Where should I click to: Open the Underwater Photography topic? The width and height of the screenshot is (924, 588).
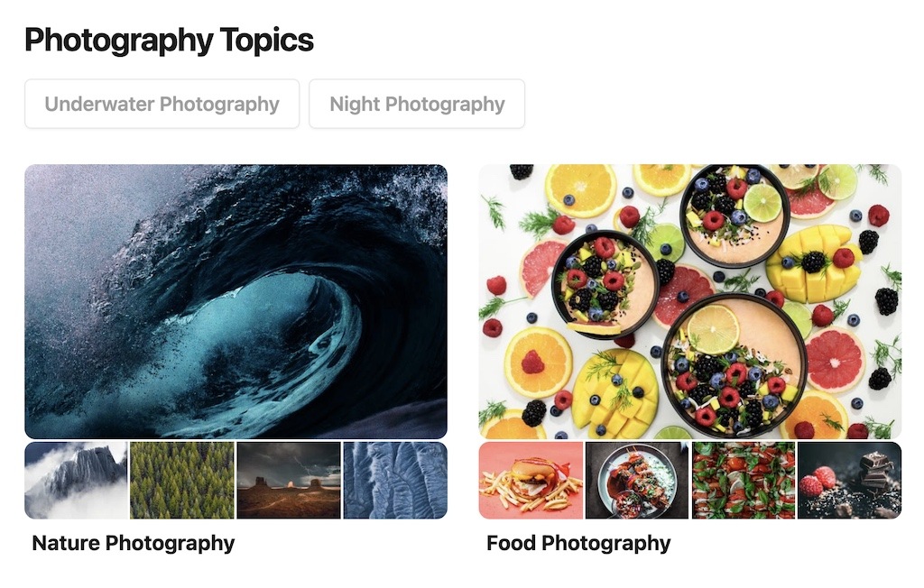point(162,104)
